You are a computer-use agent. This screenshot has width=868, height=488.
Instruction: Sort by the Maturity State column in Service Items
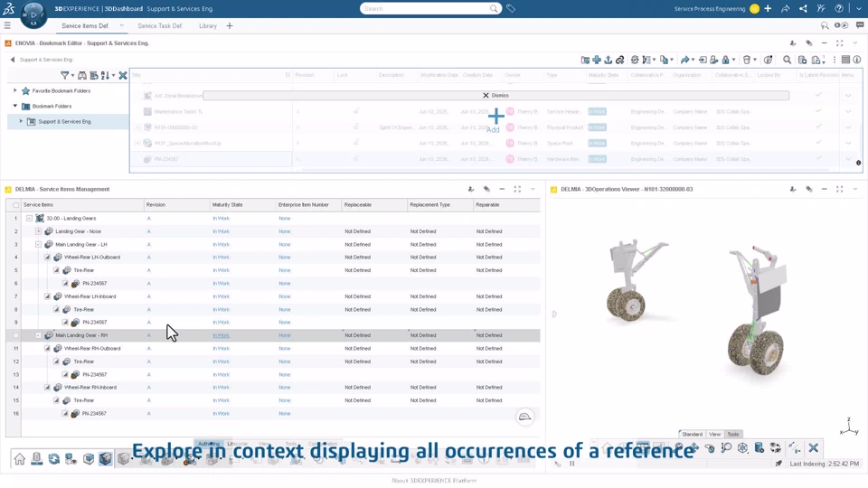pos(227,205)
